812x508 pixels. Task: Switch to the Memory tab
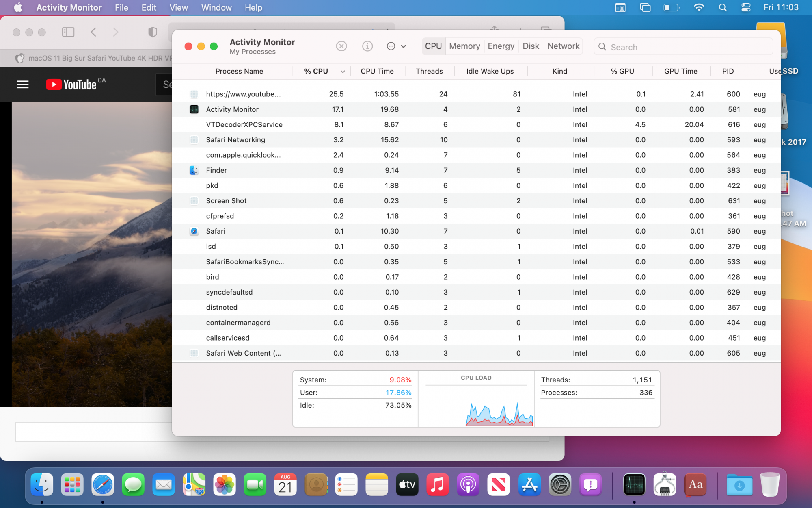pos(464,46)
